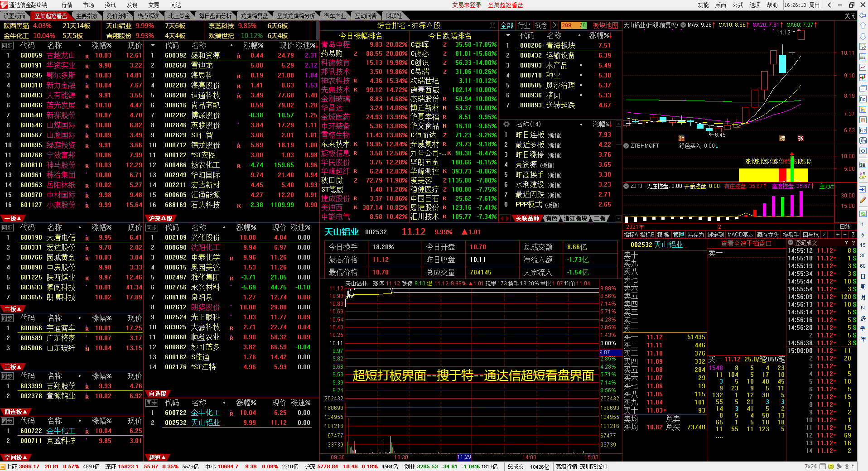Open the 行情 menu
868x471 pixels.
click(x=67, y=5)
